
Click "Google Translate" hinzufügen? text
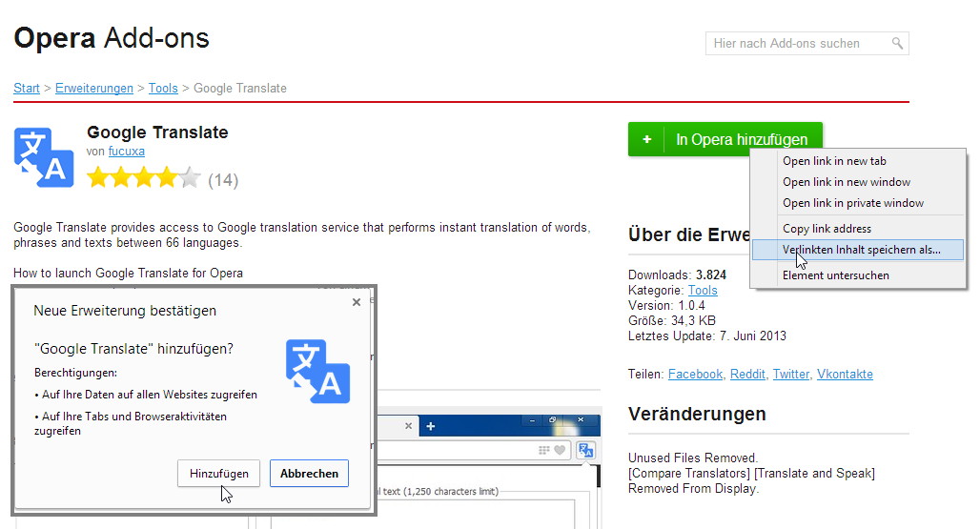(x=133, y=349)
